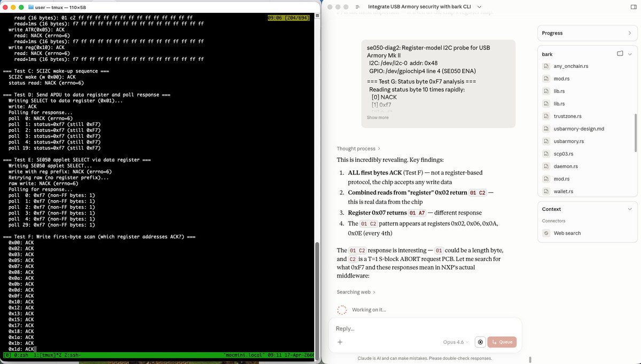Select the scp03.rs file

[x=563, y=154]
